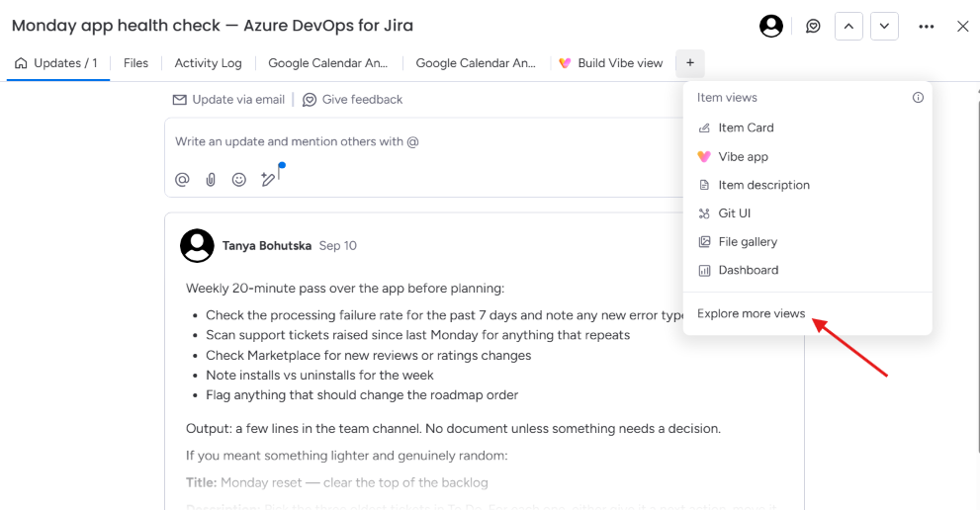Select Item Card from Item views menu
Image resolution: width=980 pixels, height=510 pixels.
(808, 127)
